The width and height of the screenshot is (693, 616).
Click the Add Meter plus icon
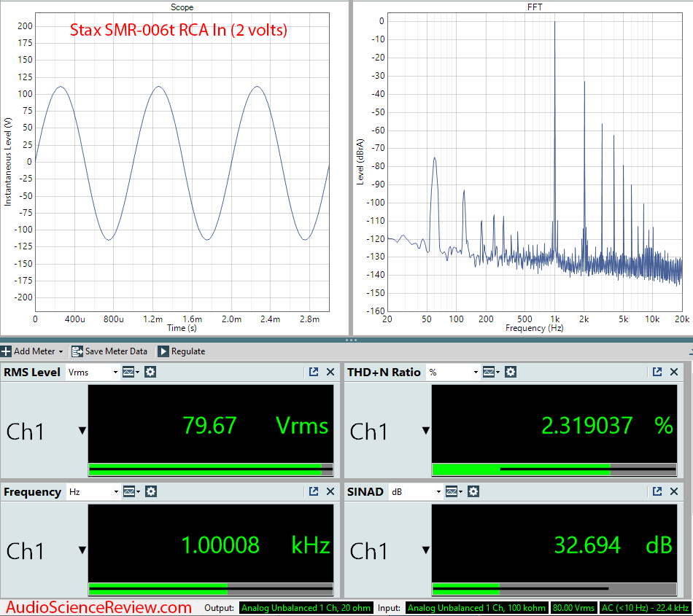(6, 351)
